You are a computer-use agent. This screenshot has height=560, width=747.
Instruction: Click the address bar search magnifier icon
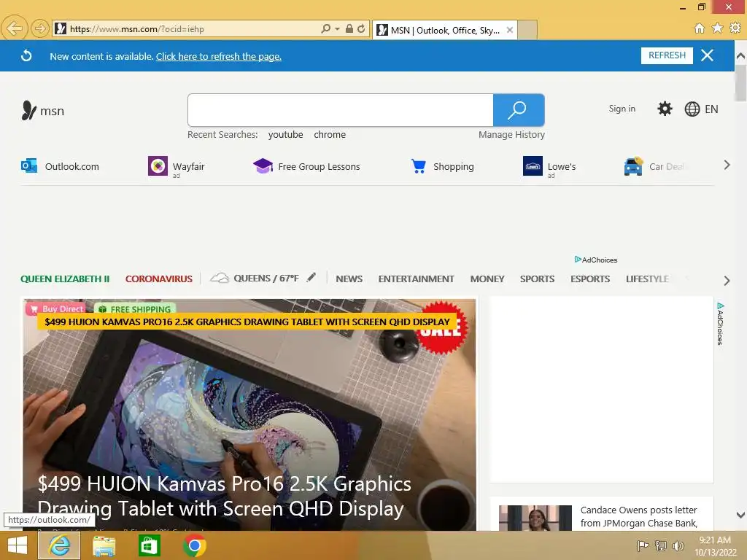coord(325,28)
